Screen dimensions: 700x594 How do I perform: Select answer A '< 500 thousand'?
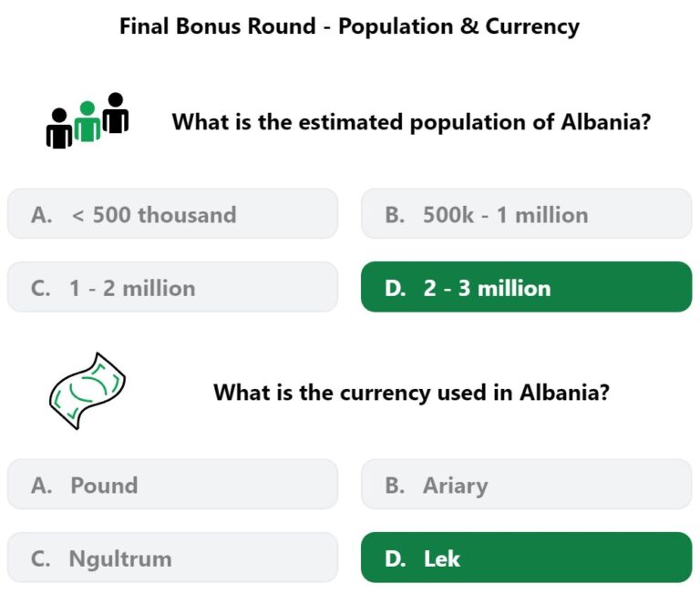tap(173, 214)
